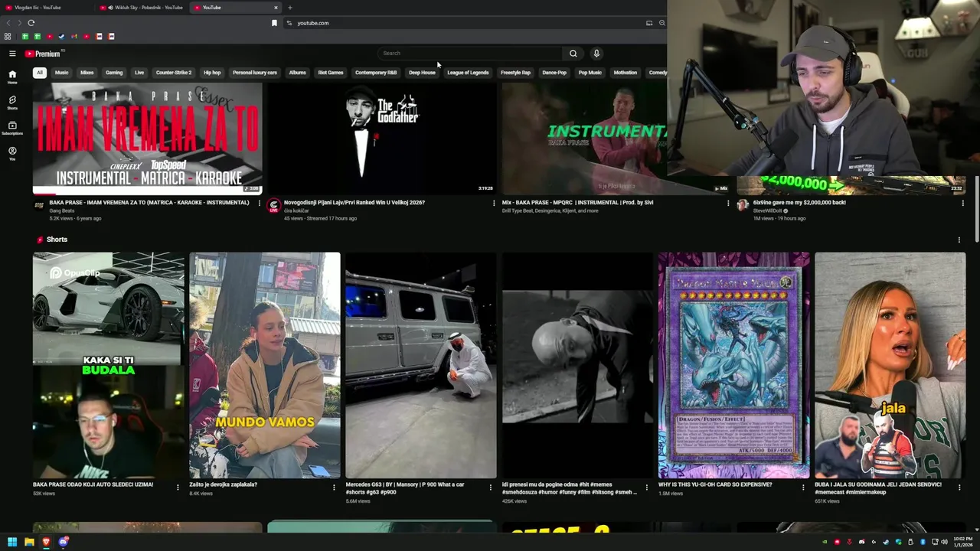Switch to Wikluh Sky - Pobednik tab

(x=142, y=8)
